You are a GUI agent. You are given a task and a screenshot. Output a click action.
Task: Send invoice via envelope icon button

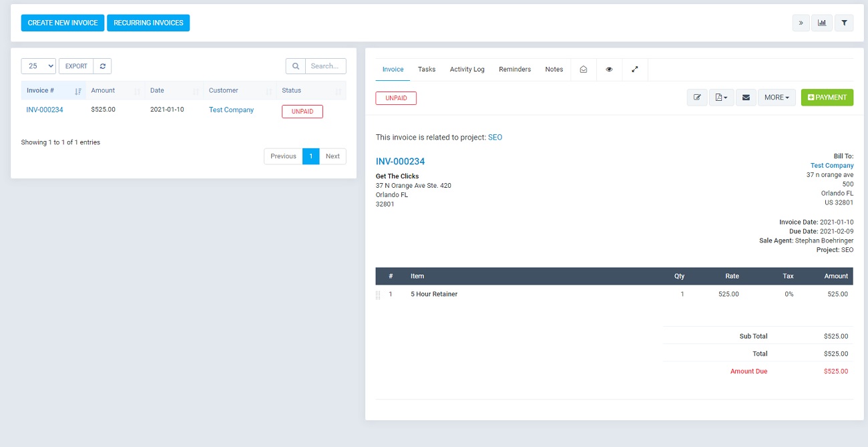point(746,98)
